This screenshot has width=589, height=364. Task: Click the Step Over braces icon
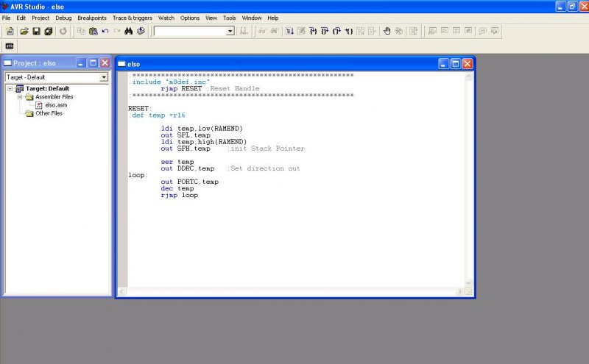(x=325, y=31)
